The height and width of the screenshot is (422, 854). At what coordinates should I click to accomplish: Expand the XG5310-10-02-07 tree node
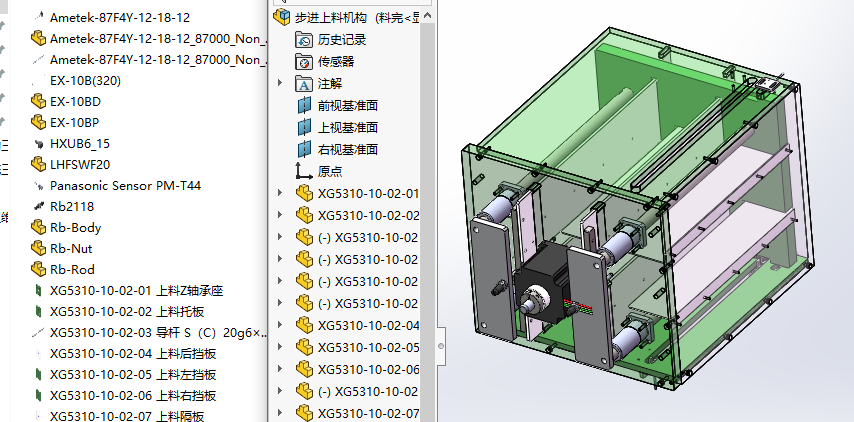[x=280, y=412]
